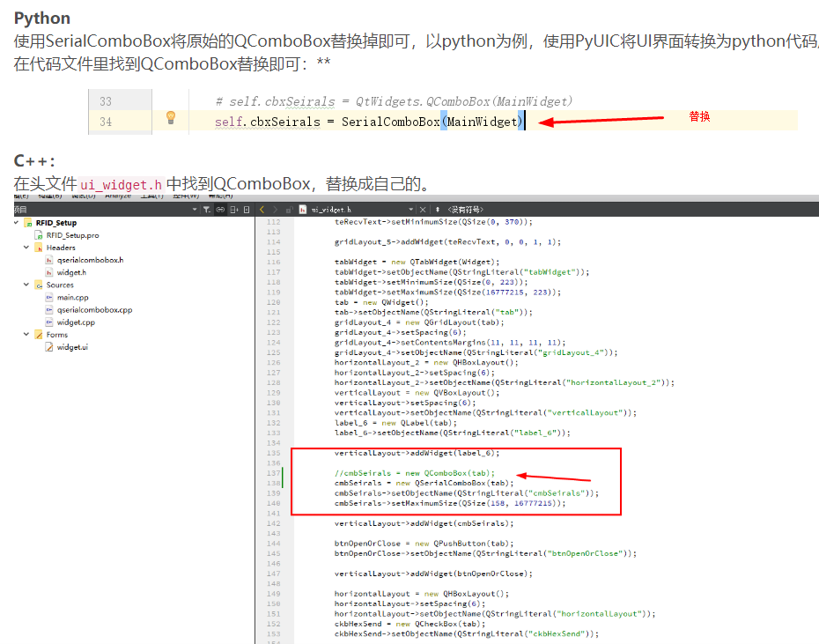This screenshot has width=819, height=644.
Task: Click the qserialcombobox.cpp file icon
Action: point(49,310)
